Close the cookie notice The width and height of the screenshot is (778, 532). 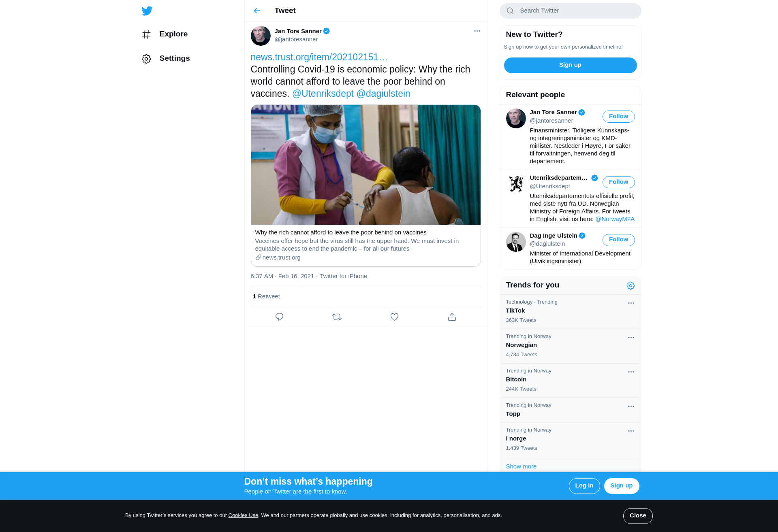[x=638, y=516]
